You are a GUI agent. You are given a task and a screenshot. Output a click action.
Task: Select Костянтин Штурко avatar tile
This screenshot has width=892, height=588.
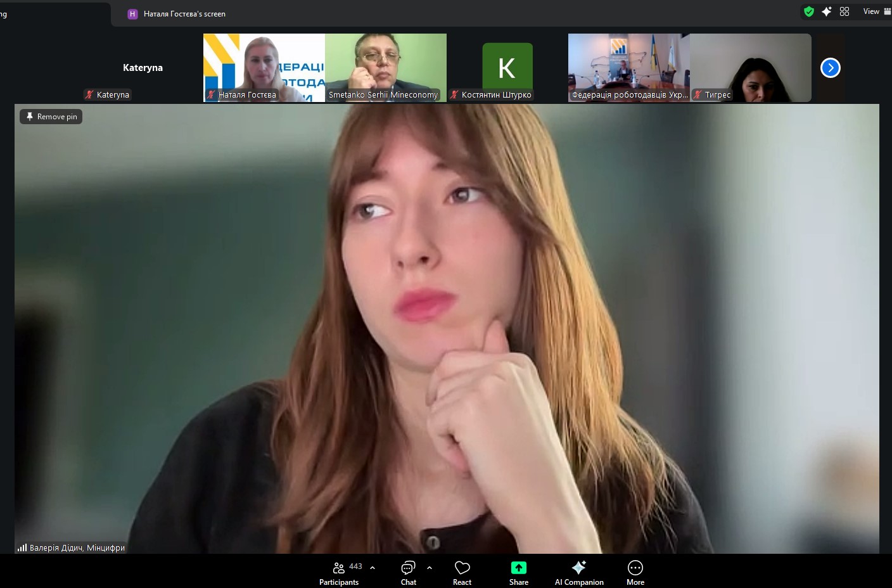[507, 68]
